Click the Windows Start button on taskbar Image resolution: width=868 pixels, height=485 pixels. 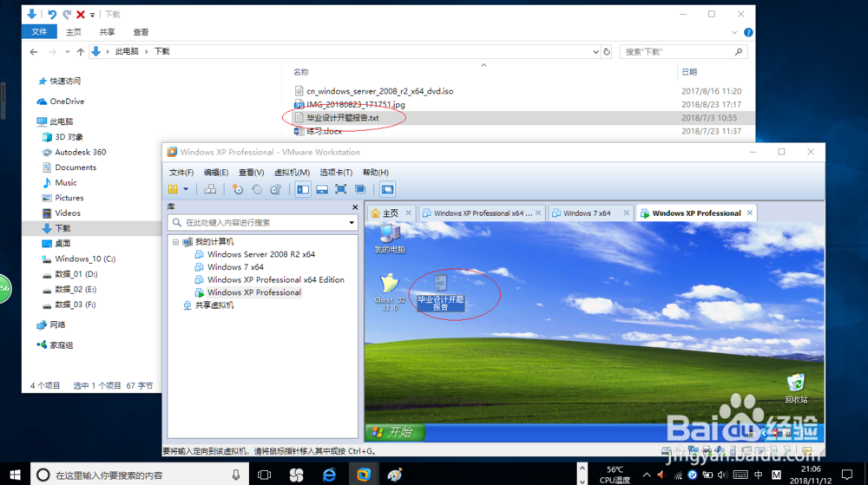point(15,475)
